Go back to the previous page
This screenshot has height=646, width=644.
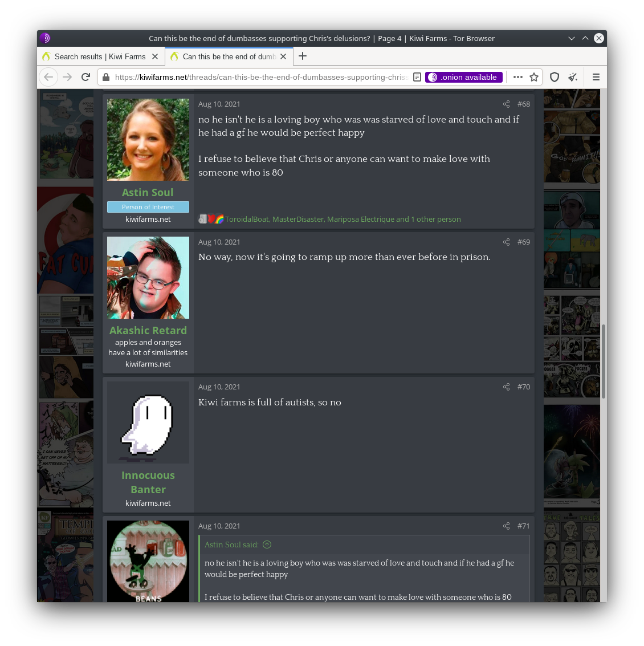[x=48, y=77]
